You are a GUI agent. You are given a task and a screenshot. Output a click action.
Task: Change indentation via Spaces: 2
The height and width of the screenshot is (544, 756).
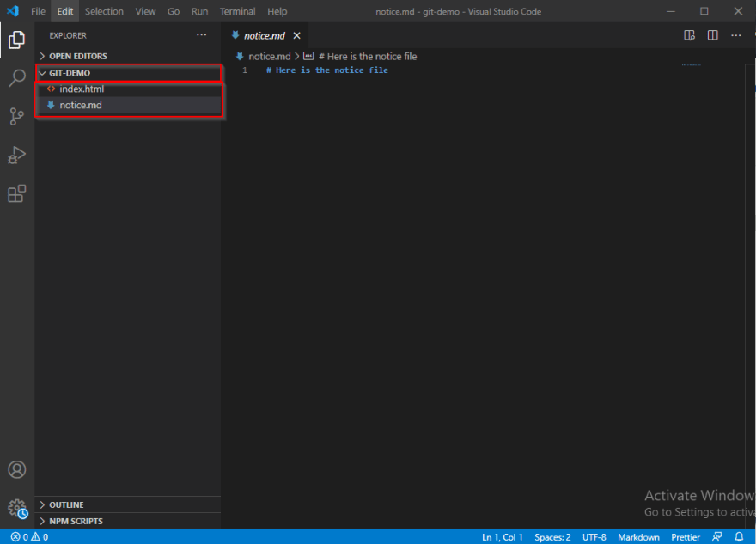tap(552, 537)
